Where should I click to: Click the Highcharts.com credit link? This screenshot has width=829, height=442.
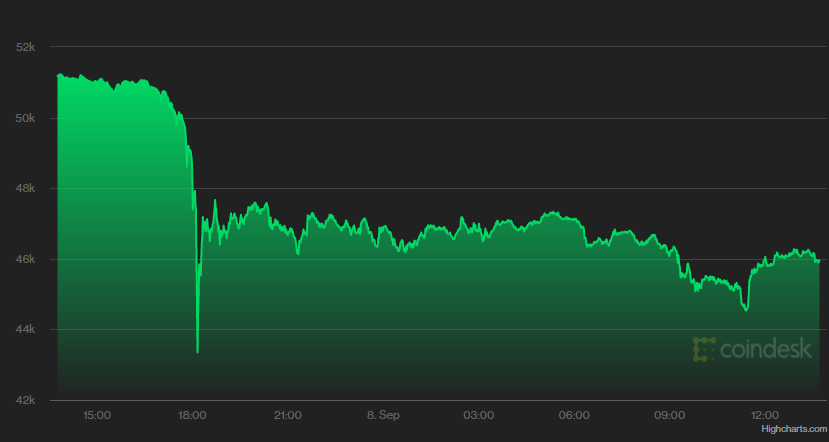coord(793,429)
